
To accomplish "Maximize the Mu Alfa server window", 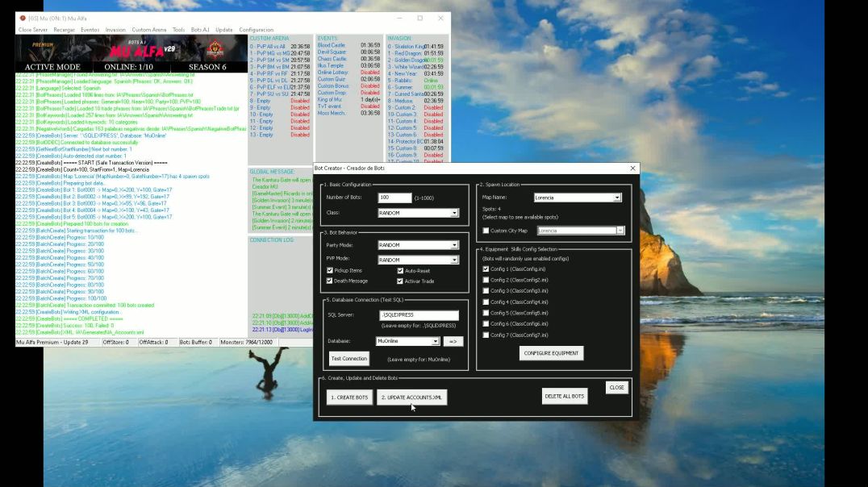I will 420,19.
